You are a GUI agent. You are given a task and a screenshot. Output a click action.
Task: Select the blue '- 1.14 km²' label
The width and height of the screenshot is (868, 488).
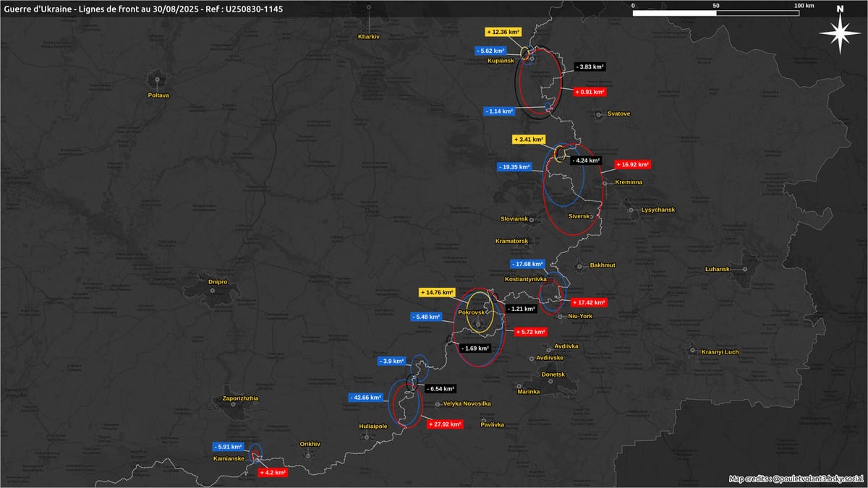(x=499, y=111)
